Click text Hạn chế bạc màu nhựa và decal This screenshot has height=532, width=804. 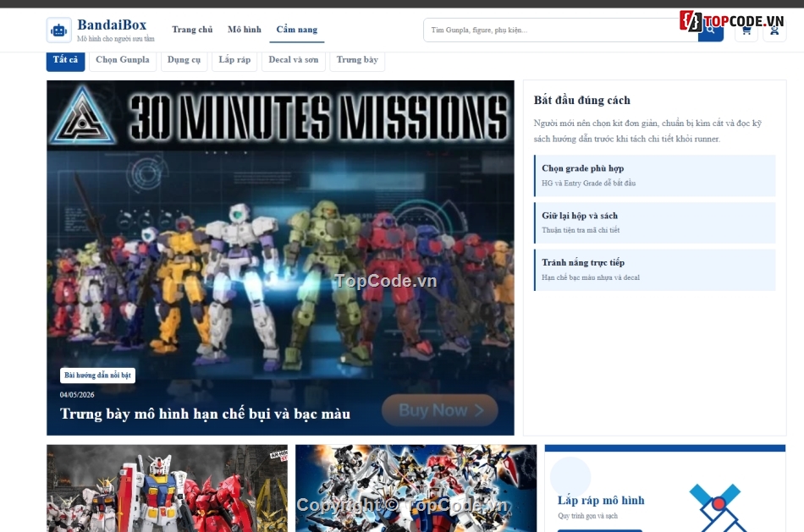pyautogui.click(x=591, y=277)
